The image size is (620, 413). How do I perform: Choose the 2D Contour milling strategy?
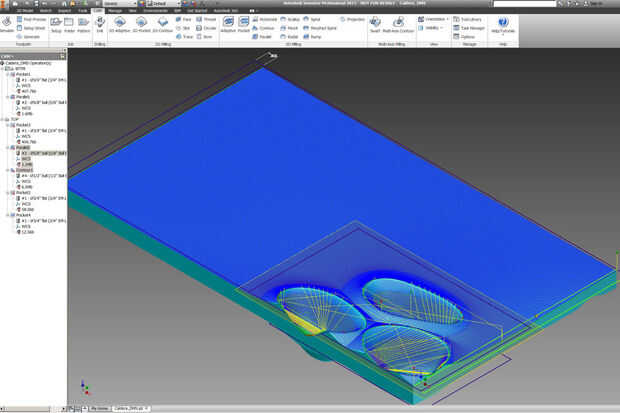tap(163, 25)
